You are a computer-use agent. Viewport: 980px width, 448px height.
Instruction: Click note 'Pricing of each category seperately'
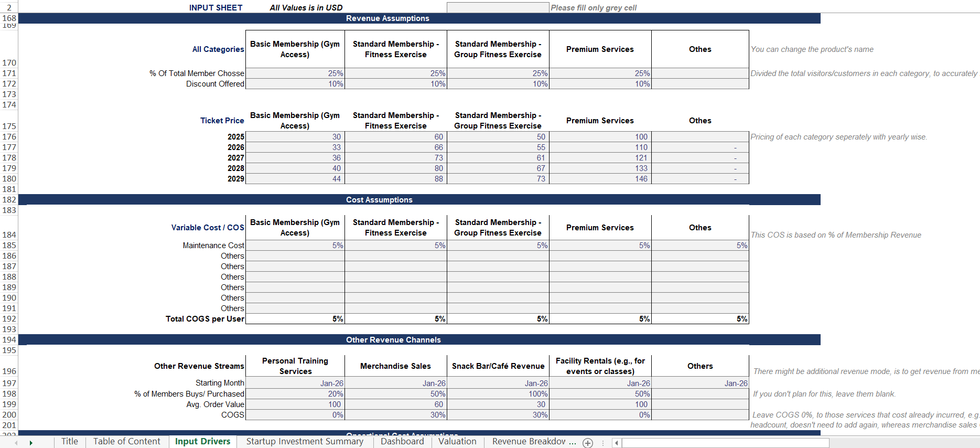point(839,137)
